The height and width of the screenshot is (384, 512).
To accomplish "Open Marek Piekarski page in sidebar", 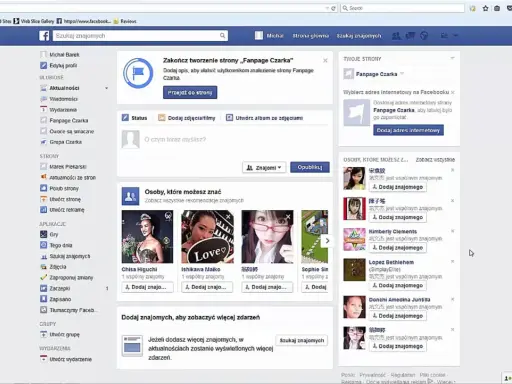I will pos(68,167).
